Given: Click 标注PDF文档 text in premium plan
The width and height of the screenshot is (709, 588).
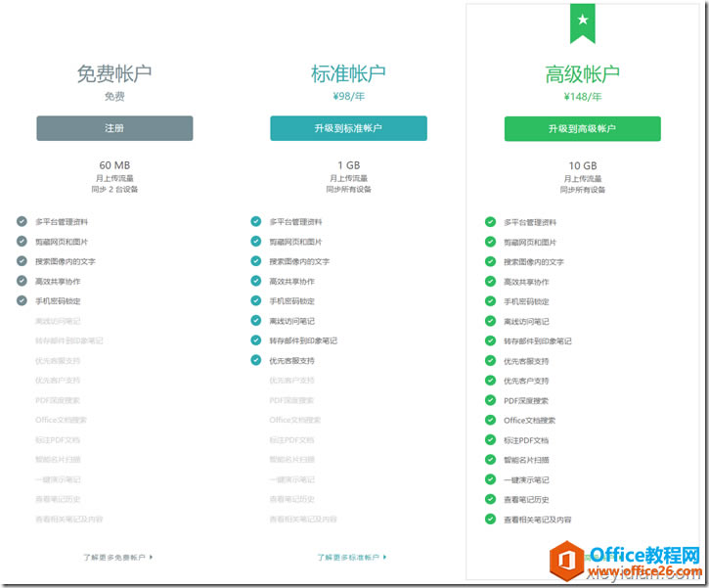Looking at the screenshot, I should pyautogui.click(x=526, y=440).
